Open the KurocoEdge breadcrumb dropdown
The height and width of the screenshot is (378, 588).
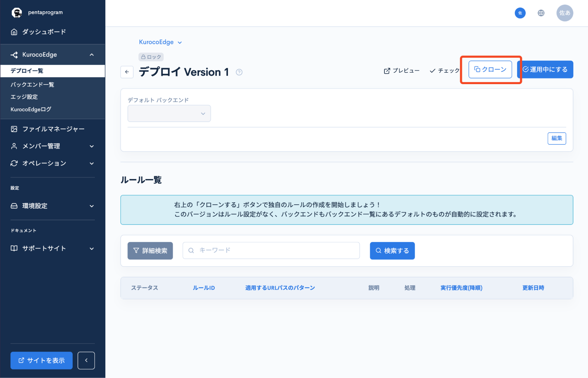(x=160, y=42)
